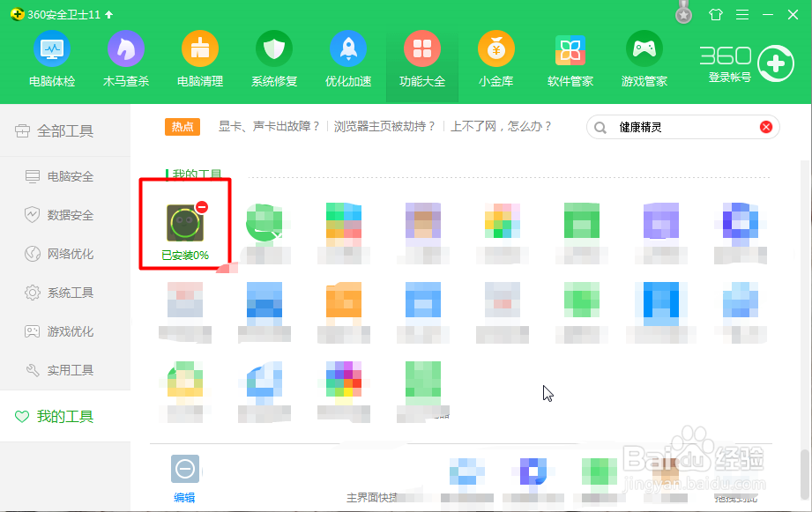Click 360 登录帐号 login
The width and height of the screenshot is (812, 512).
[729, 78]
